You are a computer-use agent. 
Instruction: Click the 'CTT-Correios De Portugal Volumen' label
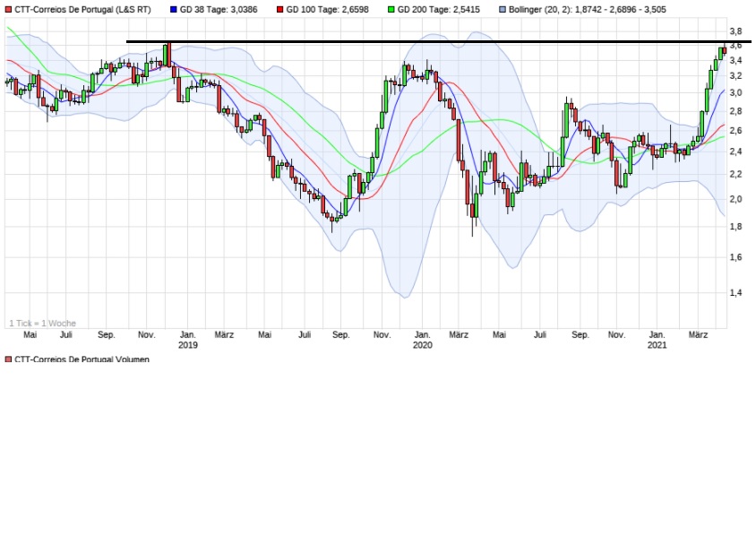click(x=82, y=359)
